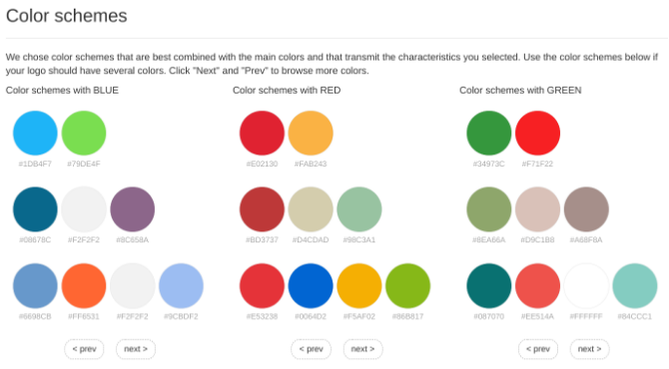Go to previous GREEN color schemes

pos(538,349)
